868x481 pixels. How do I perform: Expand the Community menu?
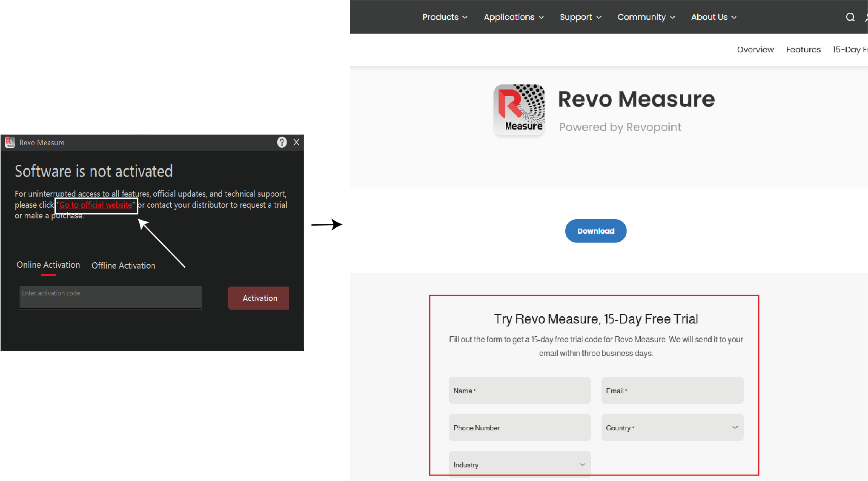click(x=646, y=17)
